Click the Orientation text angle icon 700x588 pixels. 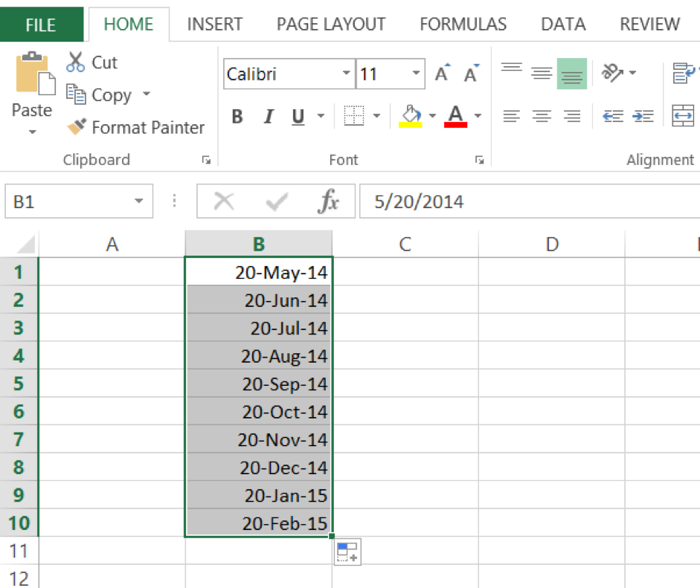tap(612, 73)
